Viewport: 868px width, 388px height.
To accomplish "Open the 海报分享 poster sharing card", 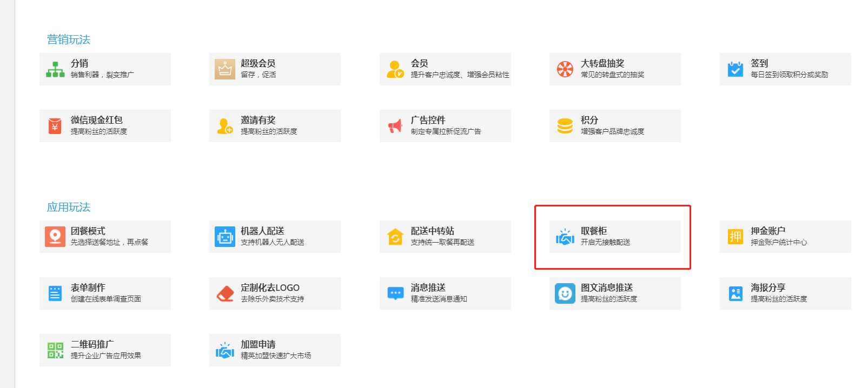I will pyautogui.click(x=785, y=293).
